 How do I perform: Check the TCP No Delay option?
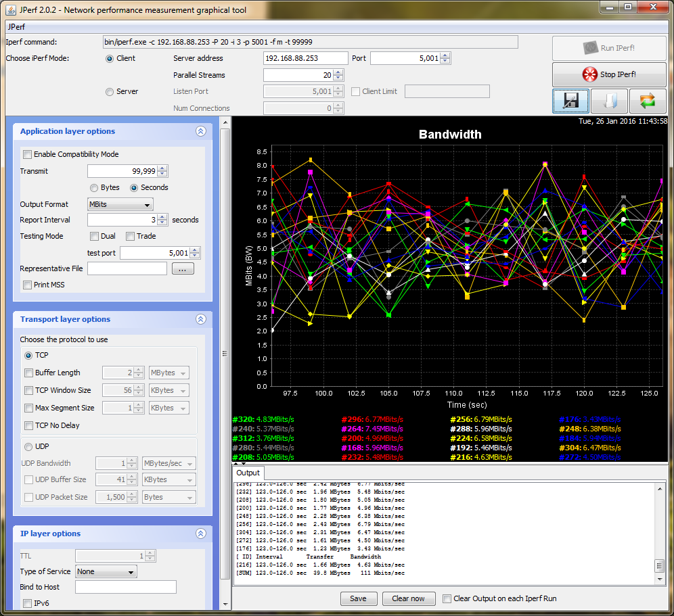pos(29,425)
